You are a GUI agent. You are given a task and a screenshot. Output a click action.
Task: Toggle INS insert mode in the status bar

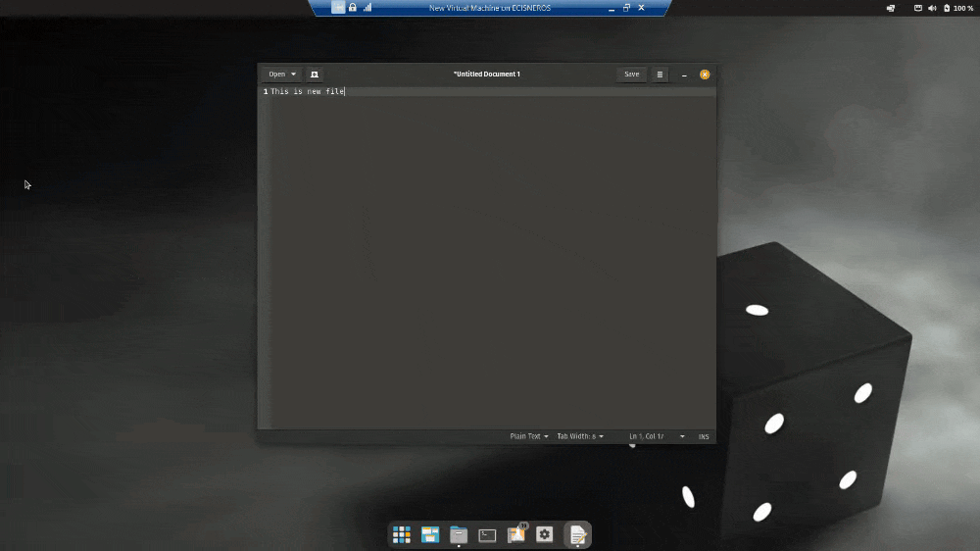[704, 436]
